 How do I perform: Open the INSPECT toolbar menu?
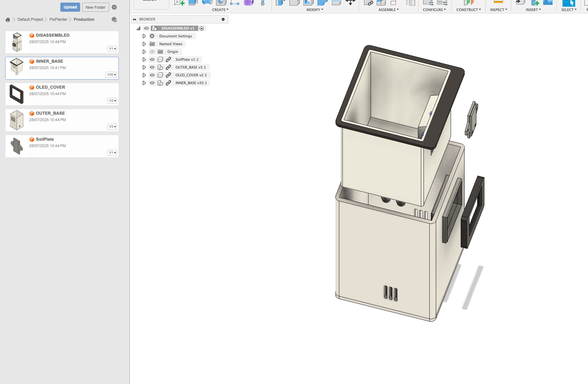click(x=498, y=10)
